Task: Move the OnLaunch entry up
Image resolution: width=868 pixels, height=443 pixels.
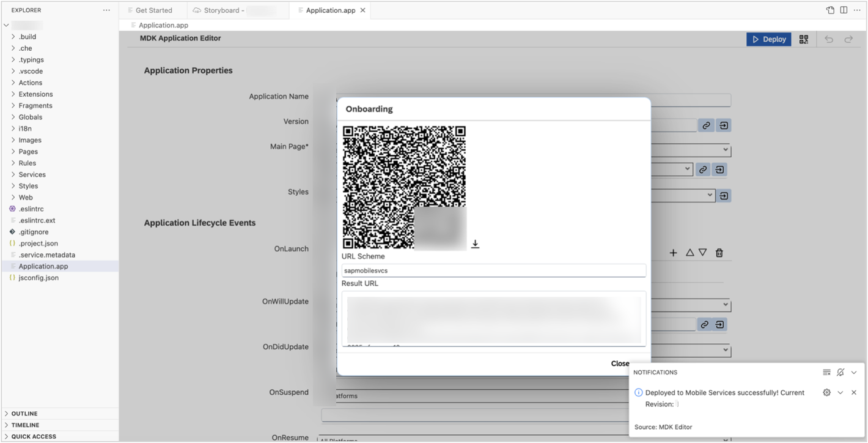Action: point(690,253)
